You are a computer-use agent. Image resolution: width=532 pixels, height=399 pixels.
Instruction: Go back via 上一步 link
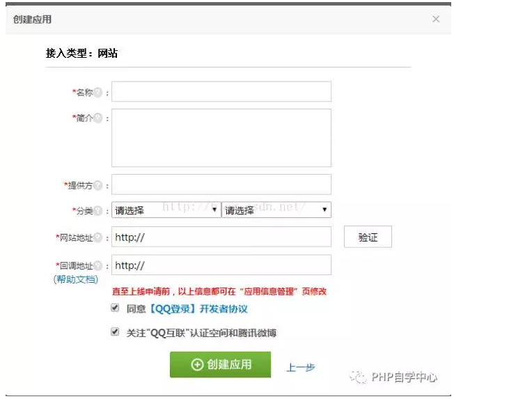tap(301, 367)
